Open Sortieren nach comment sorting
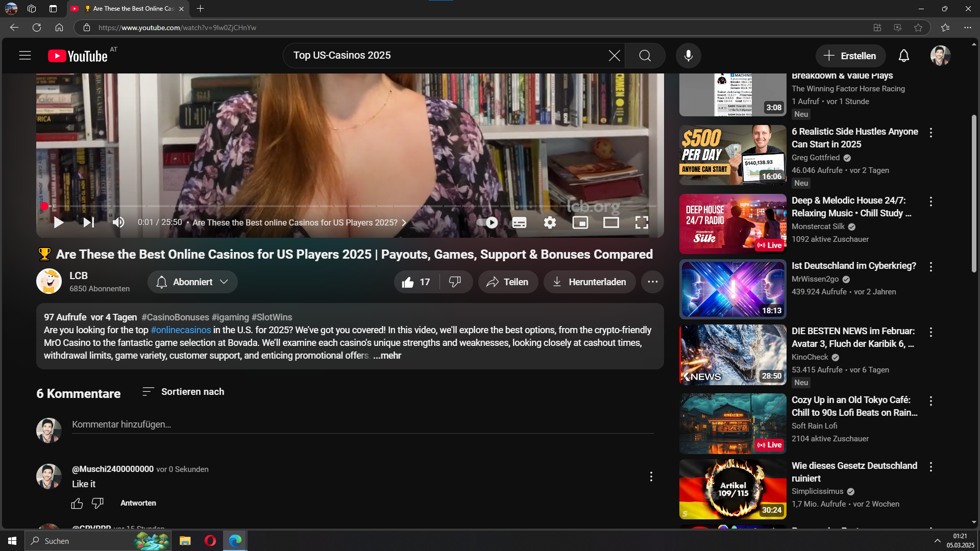The height and width of the screenshot is (551, 980). [x=183, y=392]
